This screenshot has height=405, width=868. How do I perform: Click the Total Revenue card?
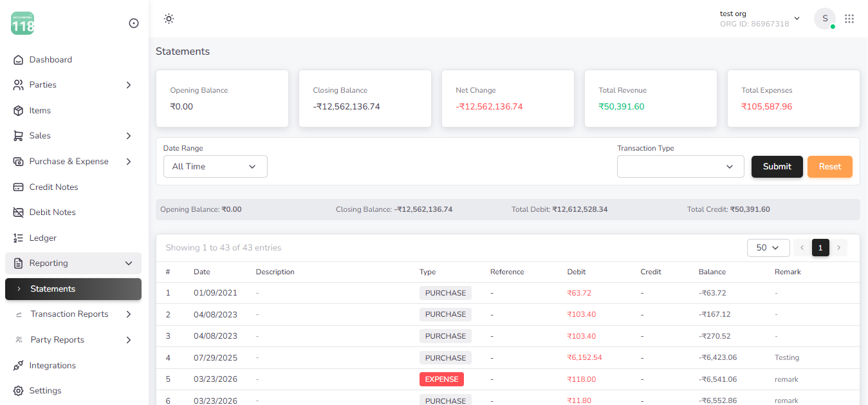(x=651, y=99)
